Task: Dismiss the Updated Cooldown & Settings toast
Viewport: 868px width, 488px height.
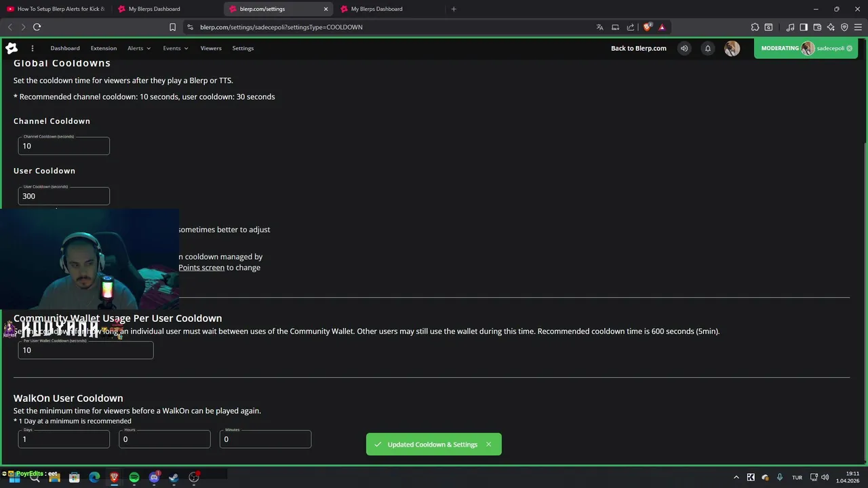Action: tap(488, 445)
